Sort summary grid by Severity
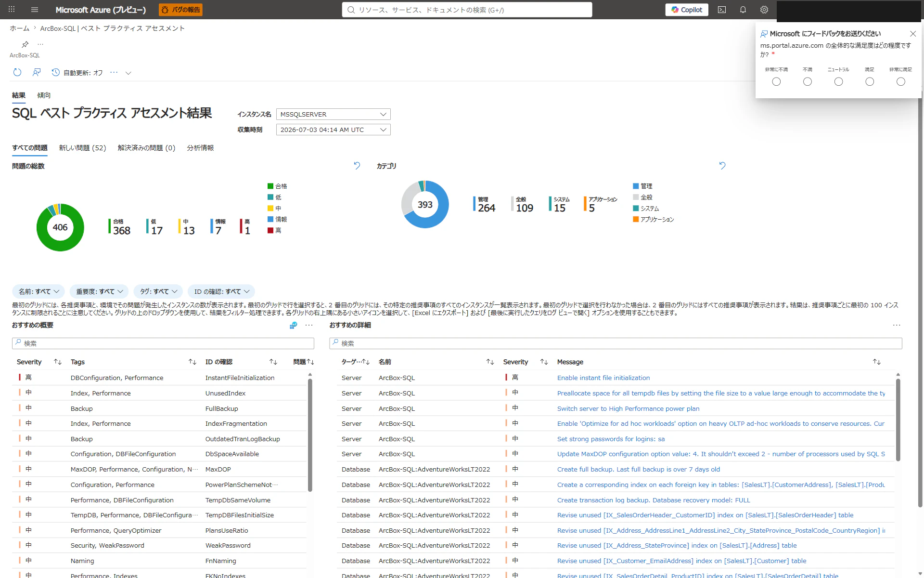Screen dimensions: 924x578 pos(58,362)
